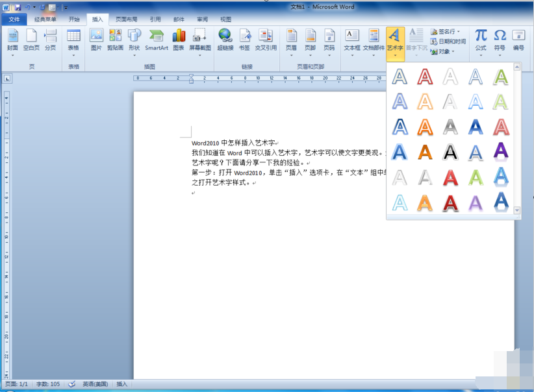Insert a picture (图片)
The width and height of the screenshot is (534, 392).
pos(96,40)
